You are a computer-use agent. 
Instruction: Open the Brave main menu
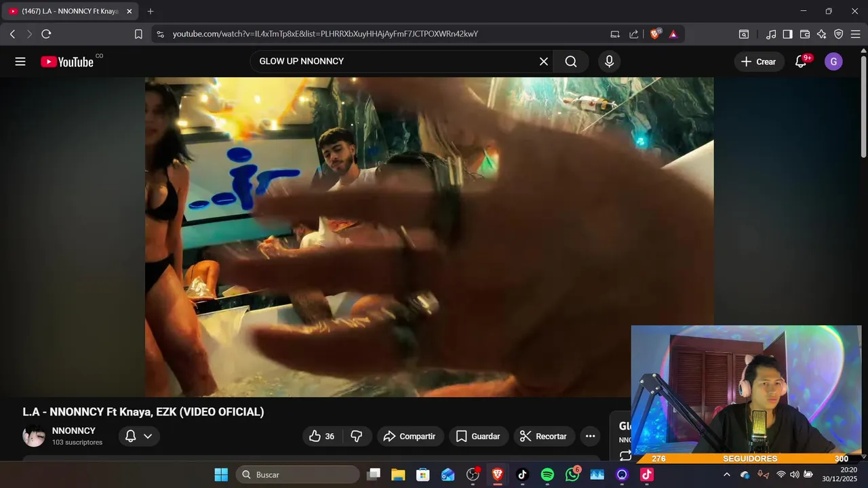click(856, 34)
